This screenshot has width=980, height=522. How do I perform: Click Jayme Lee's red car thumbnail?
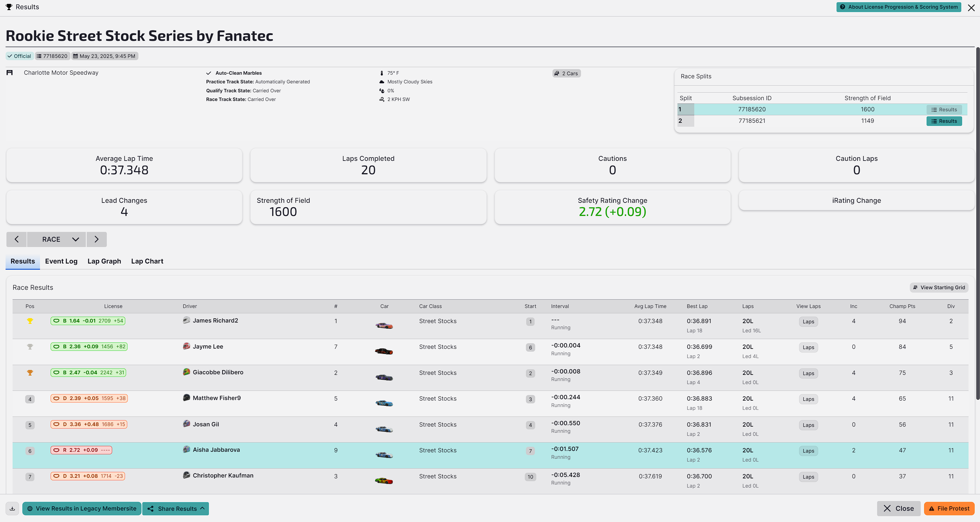384,351
